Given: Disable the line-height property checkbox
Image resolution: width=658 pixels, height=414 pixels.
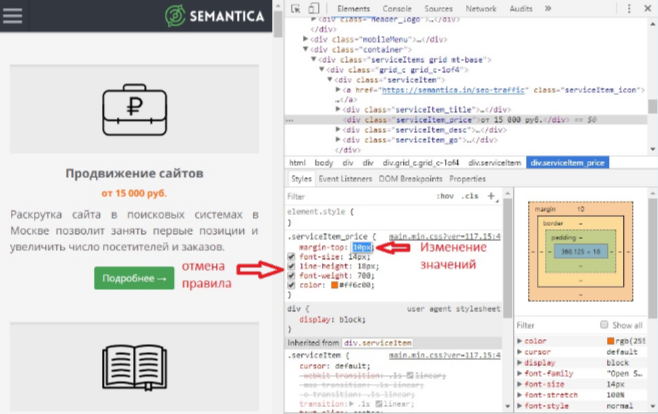Looking at the screenshot, I should [292, 266].
